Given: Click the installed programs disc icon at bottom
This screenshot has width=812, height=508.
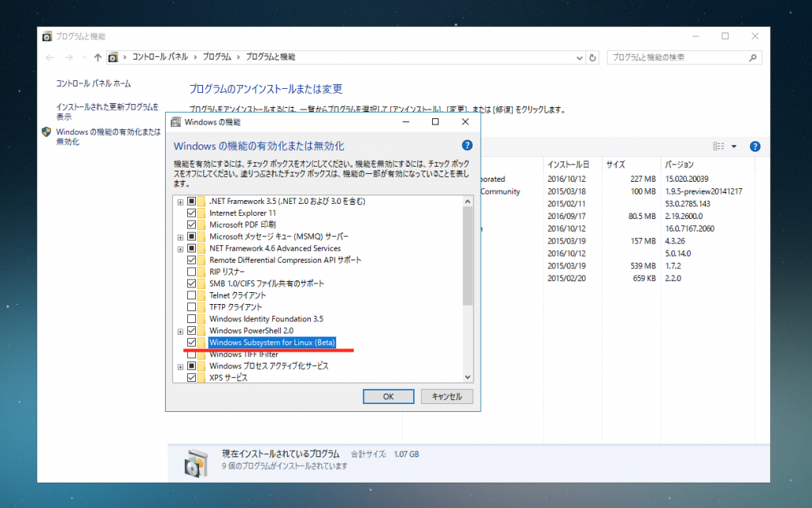Looking at the screenshot, I should click(x=196, y=460).
